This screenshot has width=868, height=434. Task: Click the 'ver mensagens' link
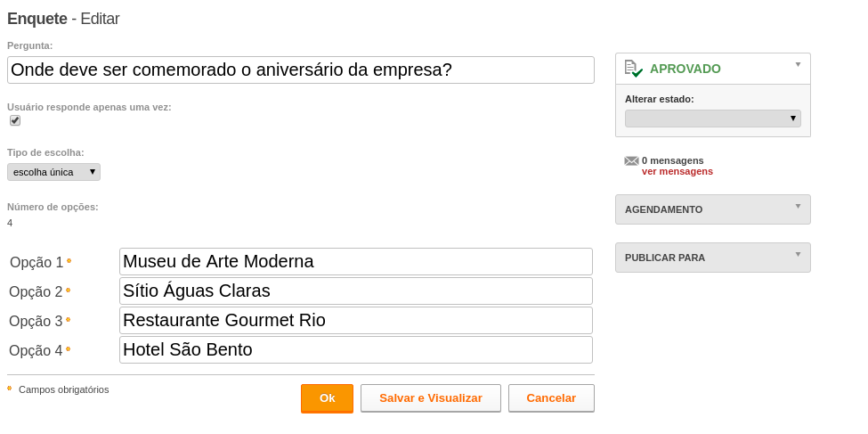[x=677, y=171]
